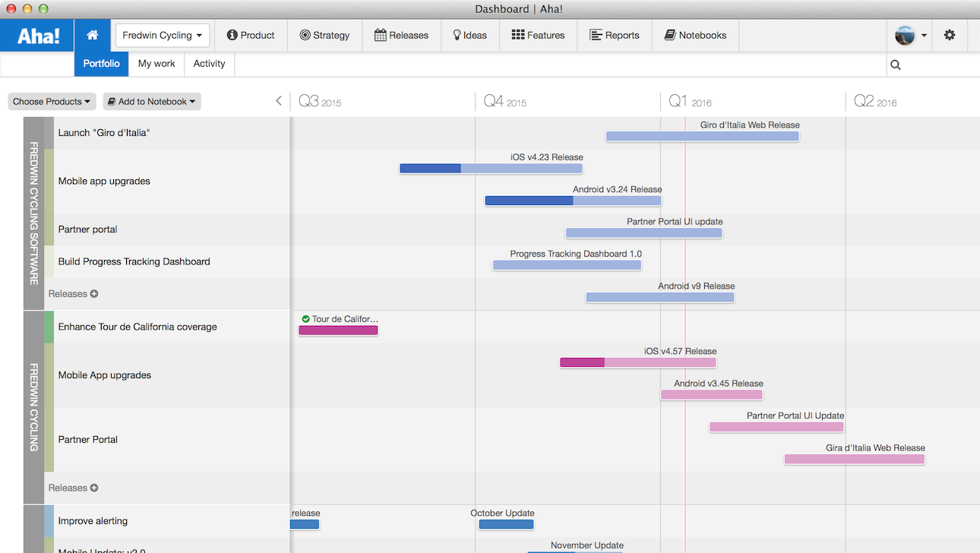Click the Q4 2015 header
Screen dimensions: 980x553
click(504, 101)
